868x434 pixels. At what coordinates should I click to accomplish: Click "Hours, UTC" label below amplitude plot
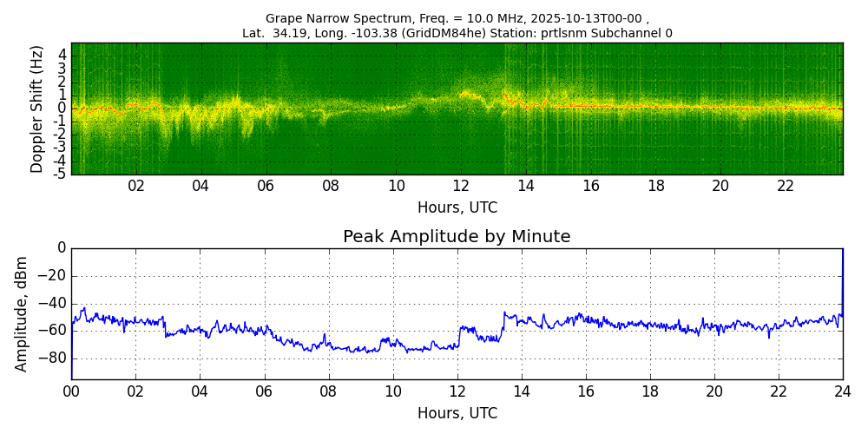[457, 414]
